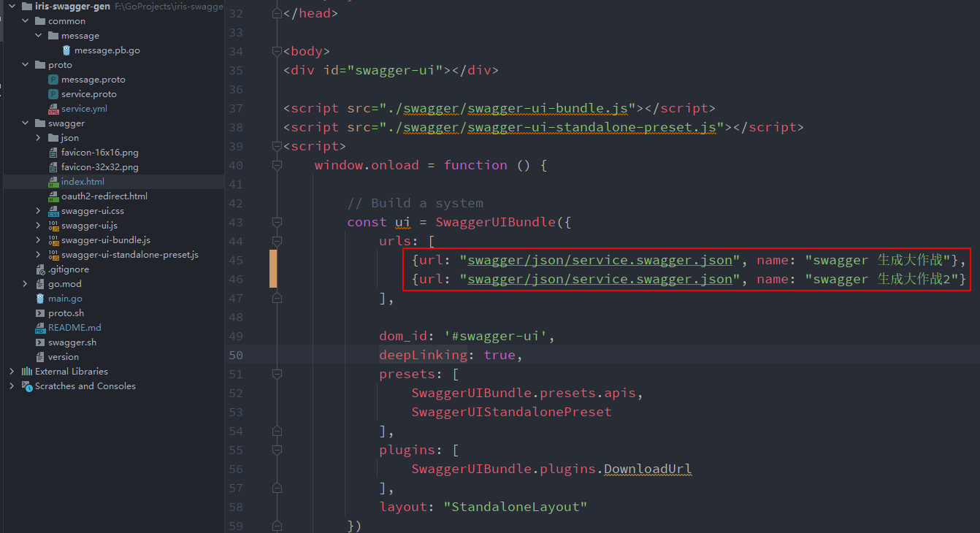The width and height of the screenshot is (980, 533).
Task: Click the "StandaloneLayout" string on line 58
Action: [516, 507]
